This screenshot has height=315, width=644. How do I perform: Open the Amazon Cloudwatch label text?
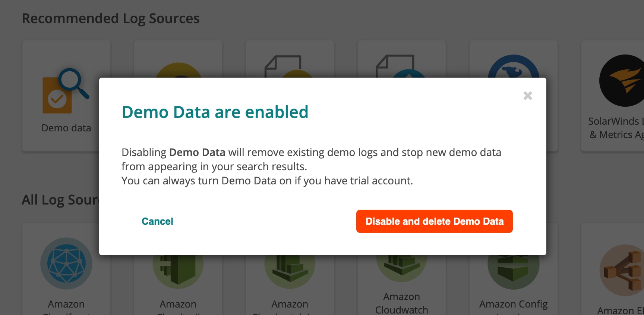pyautogui.click(x=401, y=303)
